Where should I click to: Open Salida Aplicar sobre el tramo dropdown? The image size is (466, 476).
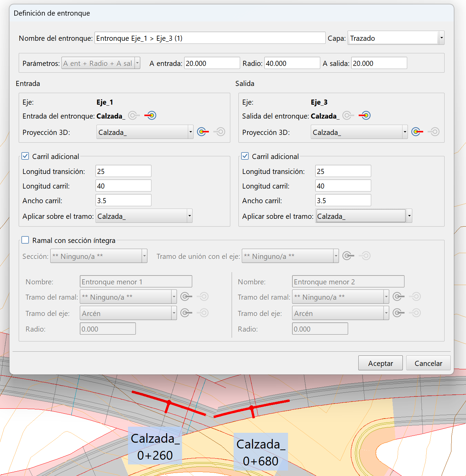point(409,216)
